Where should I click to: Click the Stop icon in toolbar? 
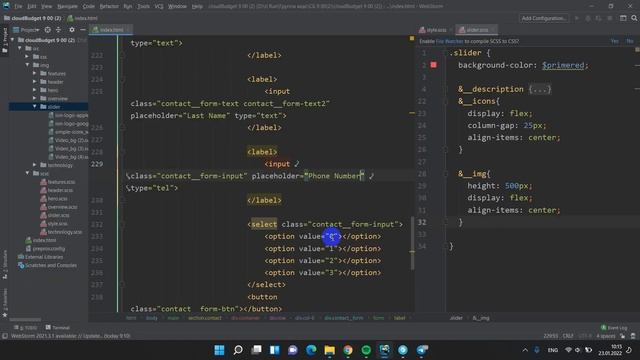click(610, 18)
